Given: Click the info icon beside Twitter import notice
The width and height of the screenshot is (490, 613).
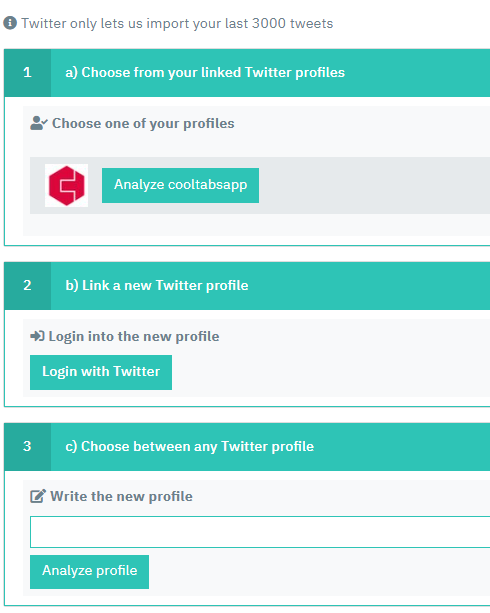Looking at the screenshot, I should point(10,23).
